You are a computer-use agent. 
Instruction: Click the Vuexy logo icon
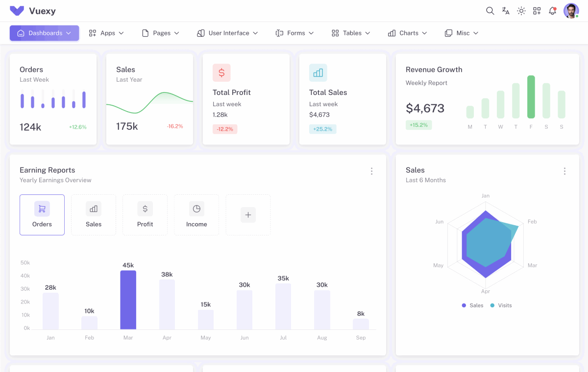point(17,11)
